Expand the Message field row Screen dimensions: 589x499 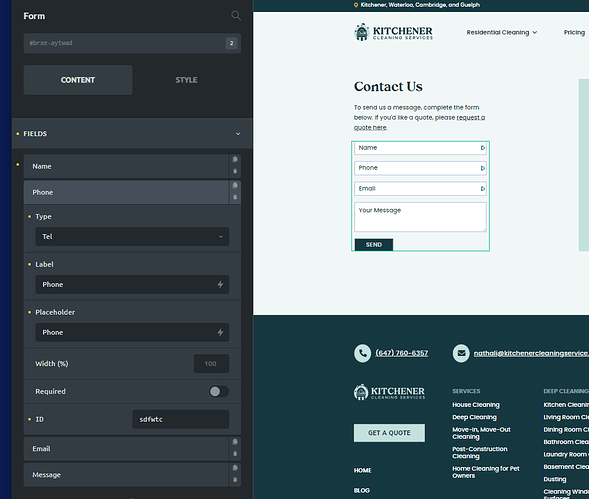(x=126, y=475)
